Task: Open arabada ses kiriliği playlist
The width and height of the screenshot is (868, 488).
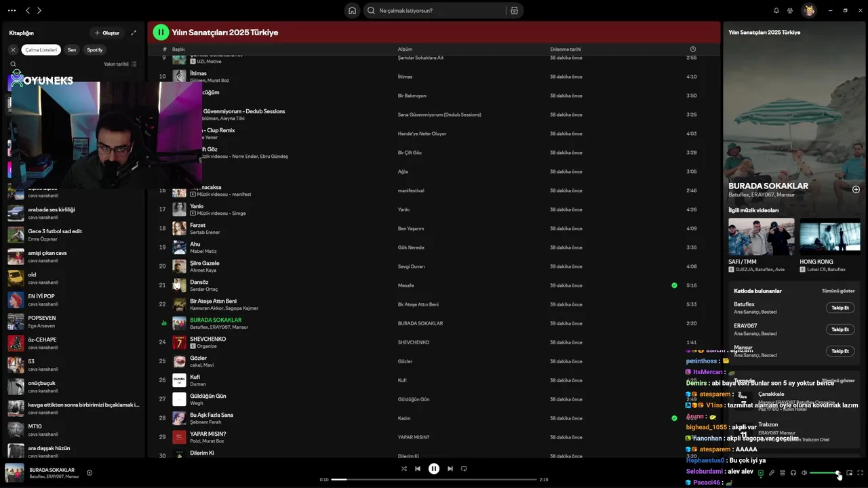Action: [x=73, y=213]
